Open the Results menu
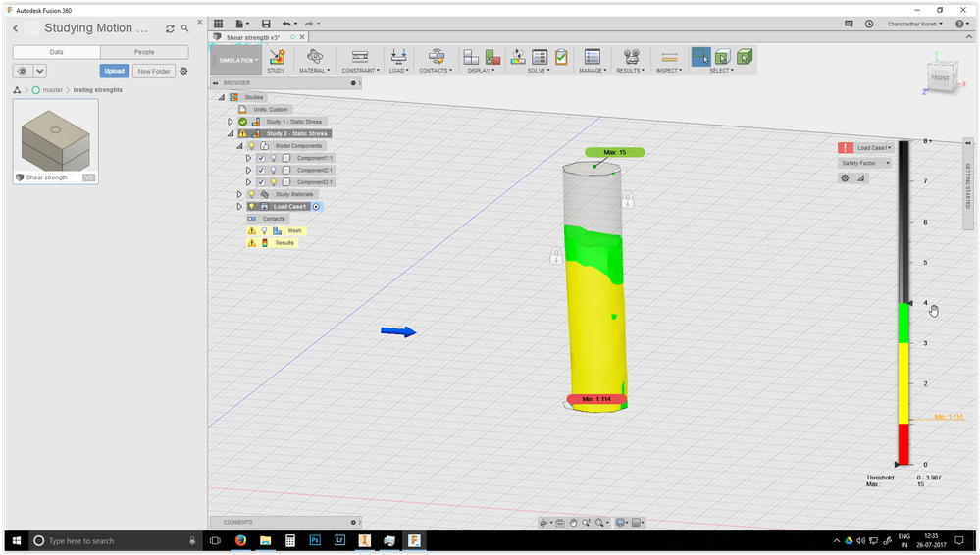 631,71
